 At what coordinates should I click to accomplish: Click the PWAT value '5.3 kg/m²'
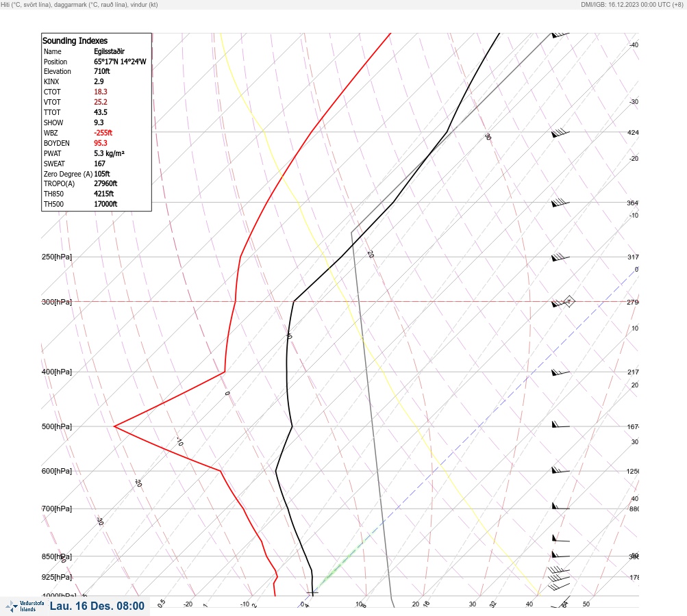point(109,153)
